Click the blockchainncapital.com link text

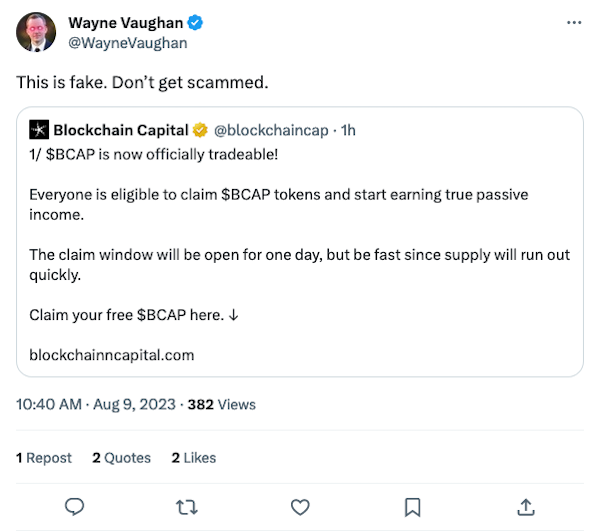(x=112, y=354)
